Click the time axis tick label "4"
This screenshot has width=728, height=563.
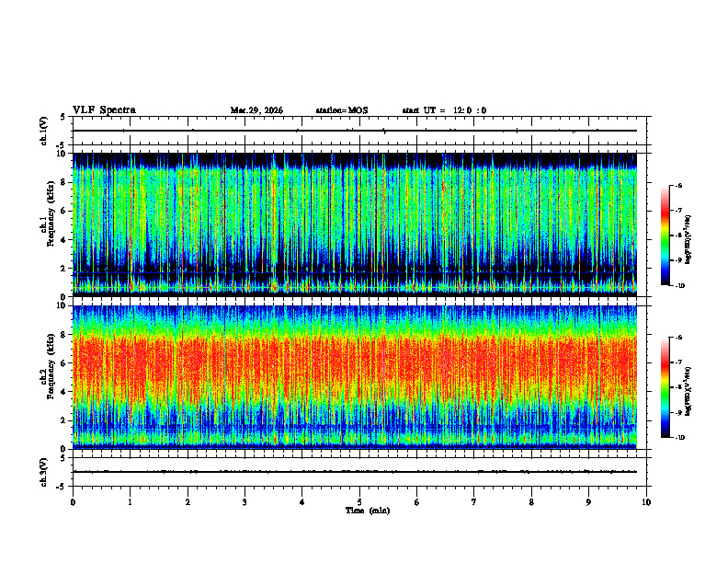(x=302, y=502)
